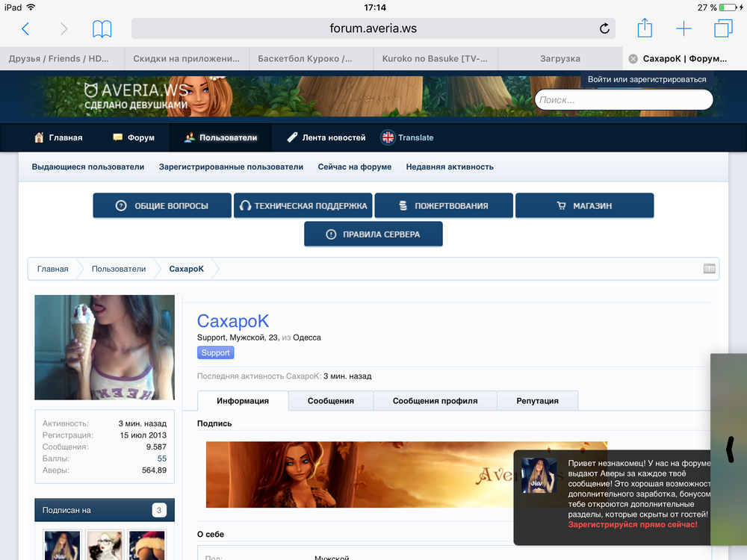Screen dimensions: 747x560
Task: Open the Магазин button
Action: point(584,206)
